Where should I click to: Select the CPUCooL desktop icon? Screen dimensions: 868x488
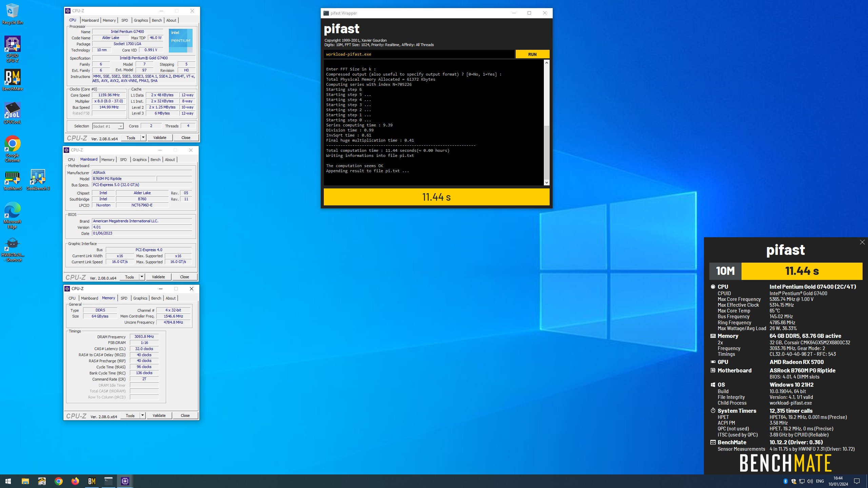point(12,113)
